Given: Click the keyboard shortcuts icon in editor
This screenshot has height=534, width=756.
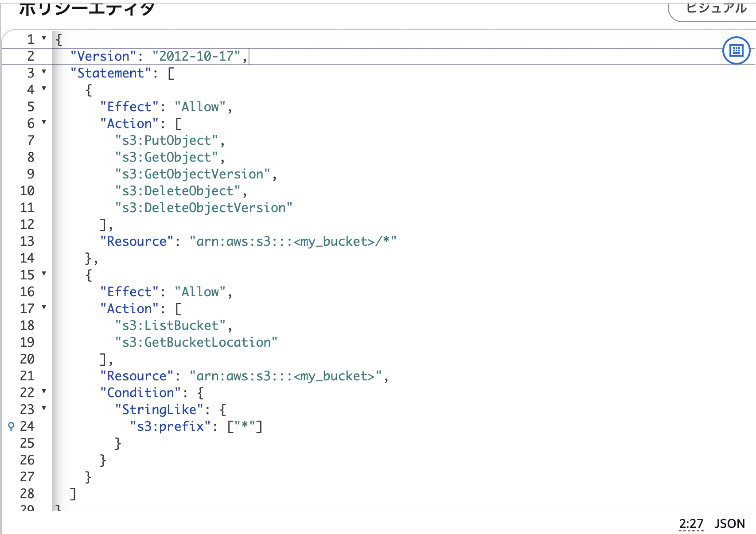Looking at the screenshot, I should (736, 50).
